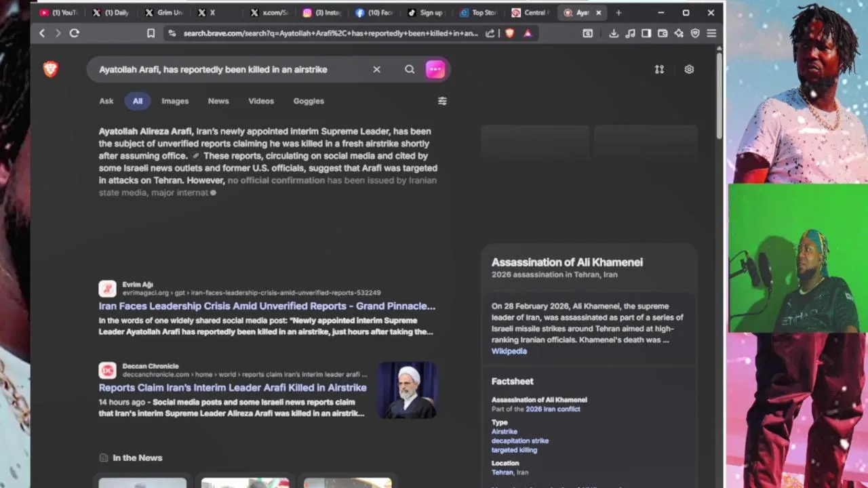This screenshot has width=868, height=488.
Task: Select the Videos results filter
Action: pyautogui.click(x=261, y=101)
